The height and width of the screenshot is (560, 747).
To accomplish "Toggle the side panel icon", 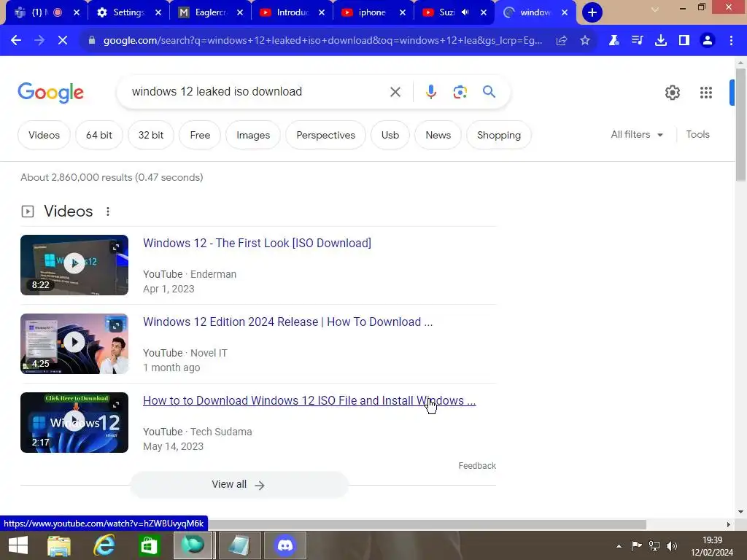I will 684,41.
